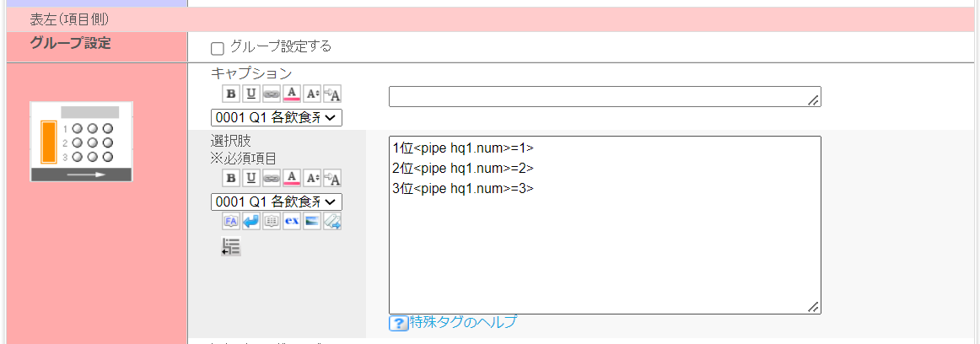Click the matrix layout preview thumbnail

82,142
